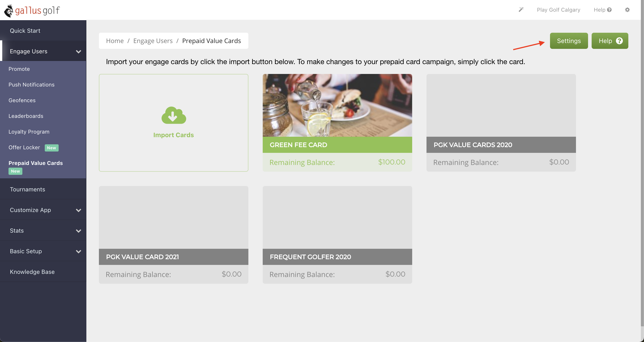
Task: Go to Loyalty Program page
Action: tap(29, 132)
